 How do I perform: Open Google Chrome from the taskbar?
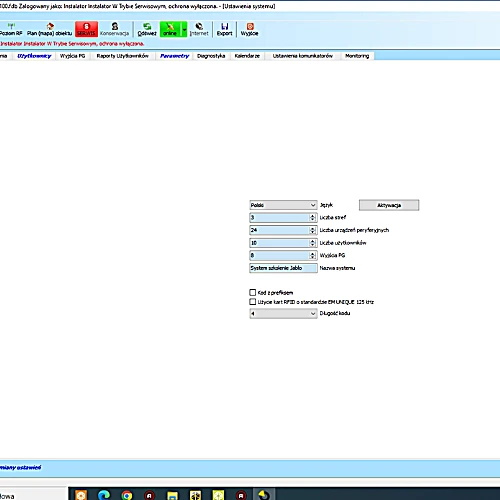pos(127,495)
